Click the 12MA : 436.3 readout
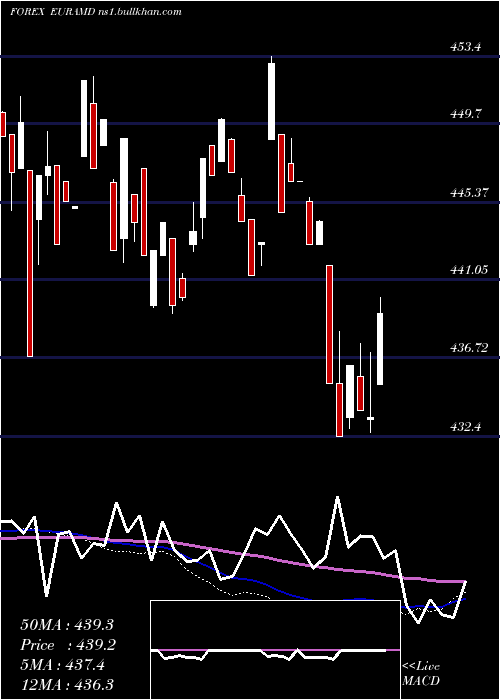The height and width of the screenshot is (700, 500). tap(67, 685)
